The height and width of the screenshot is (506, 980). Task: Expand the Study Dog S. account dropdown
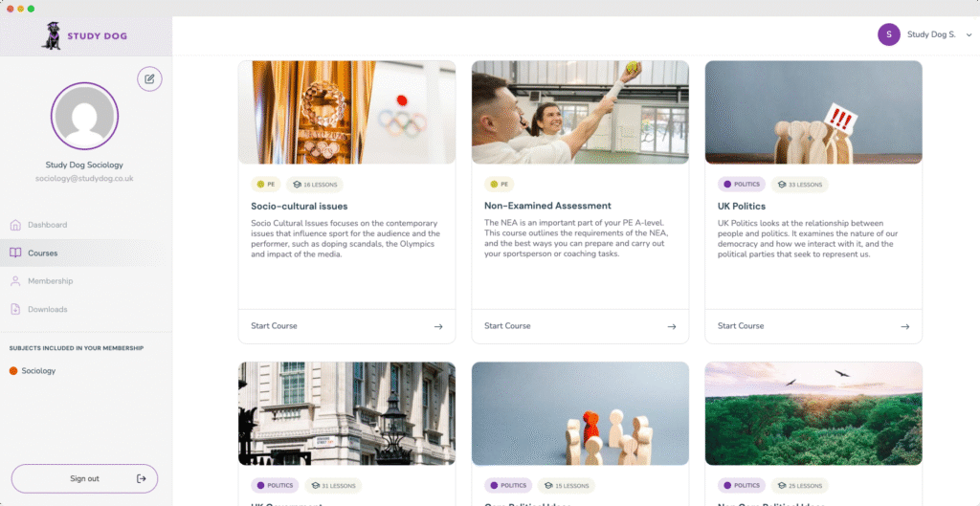pos(969,35)
